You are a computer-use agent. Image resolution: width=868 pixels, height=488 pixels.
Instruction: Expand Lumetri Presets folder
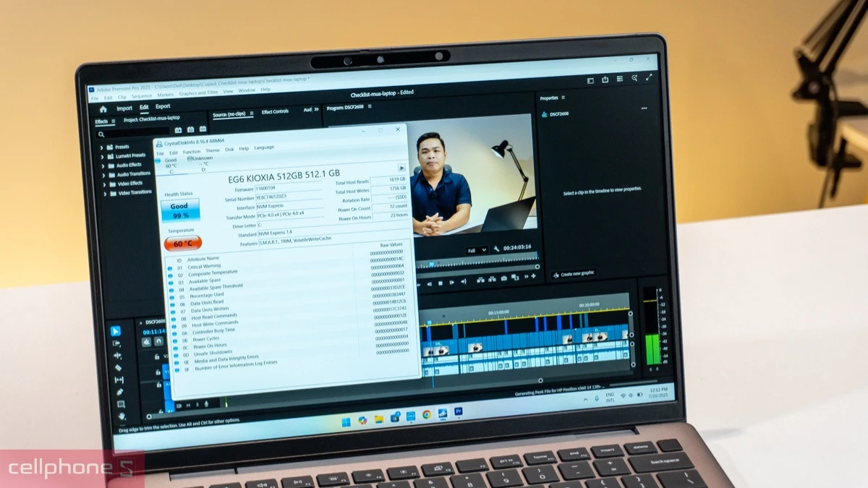(103, 157)
